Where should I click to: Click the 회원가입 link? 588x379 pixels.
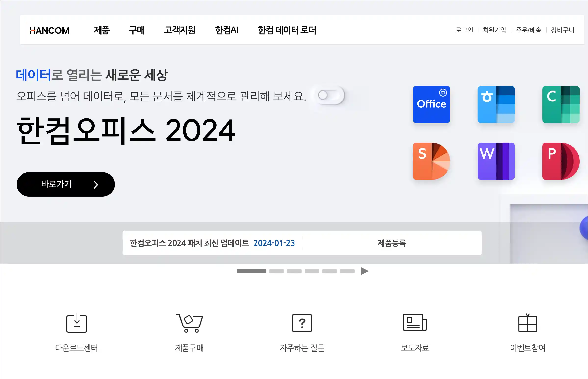pyautogui.click(x=495, y=30)
